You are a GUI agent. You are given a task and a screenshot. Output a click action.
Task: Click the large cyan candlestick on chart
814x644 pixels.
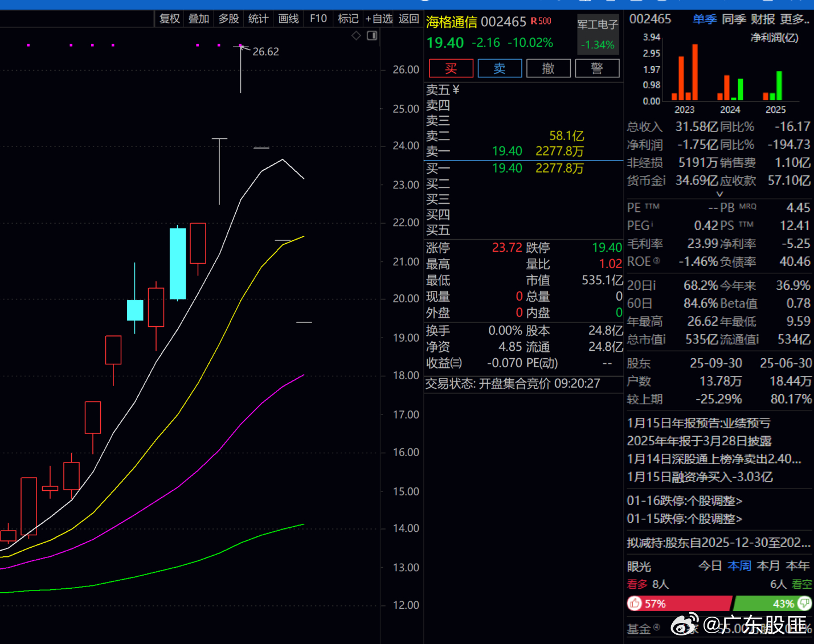[x=178, y=264]
